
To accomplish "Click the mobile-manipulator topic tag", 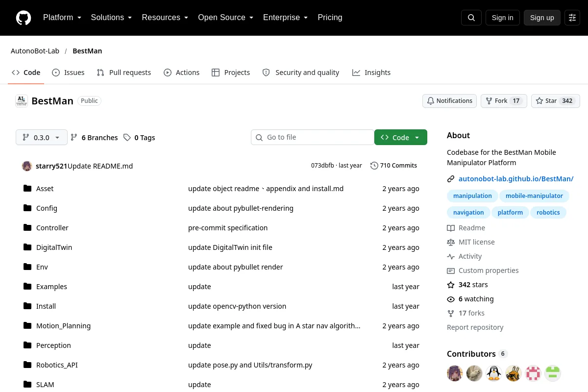I will point(534,196).
